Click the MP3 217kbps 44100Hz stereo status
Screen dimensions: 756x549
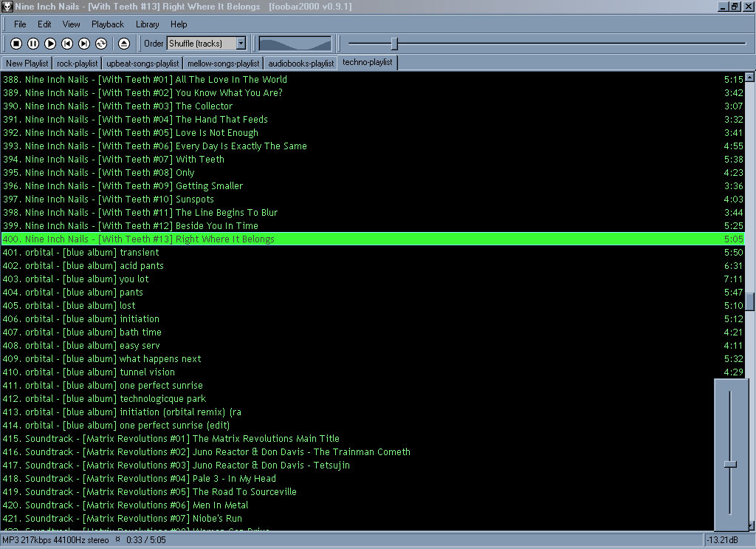coord(56,540)
